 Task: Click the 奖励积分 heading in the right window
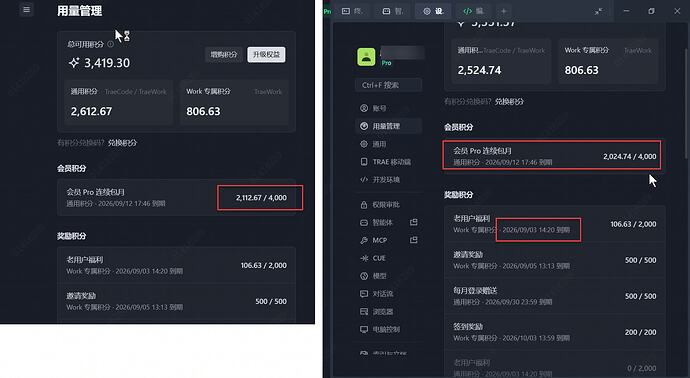tap(459, 195)
